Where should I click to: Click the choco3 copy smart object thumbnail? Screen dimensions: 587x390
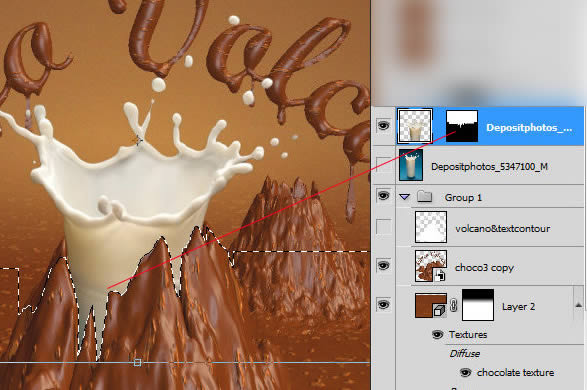[x=431, y=266]
